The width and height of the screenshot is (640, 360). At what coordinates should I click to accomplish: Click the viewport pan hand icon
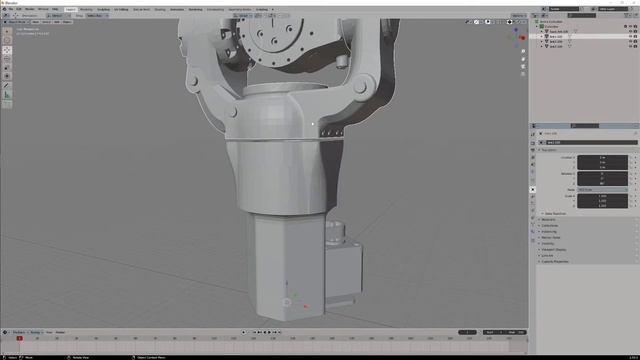523,59
